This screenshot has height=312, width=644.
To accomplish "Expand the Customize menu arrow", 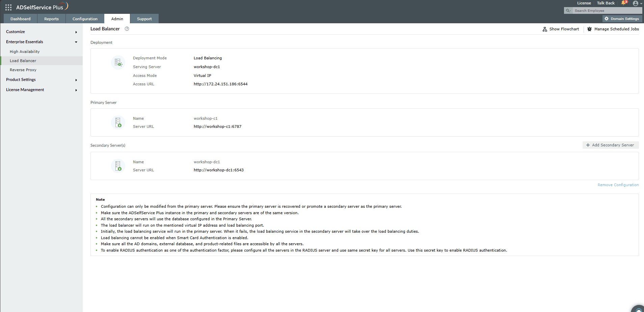I will (76, 32).
